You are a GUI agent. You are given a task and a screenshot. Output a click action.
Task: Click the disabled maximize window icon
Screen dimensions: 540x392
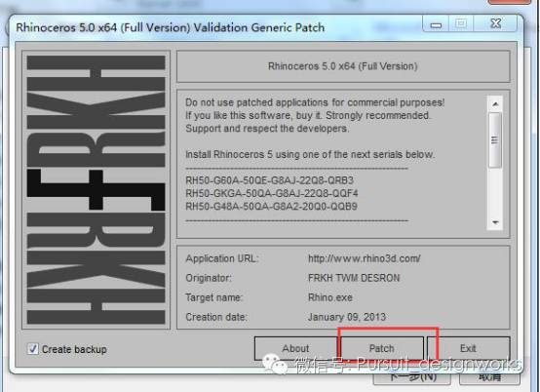click(461, 23)
